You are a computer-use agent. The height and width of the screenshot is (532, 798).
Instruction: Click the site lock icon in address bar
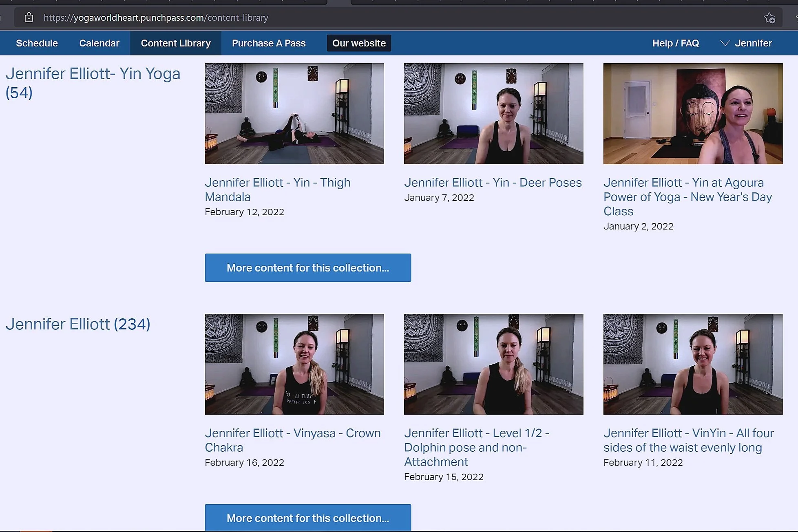click(29, 18)
